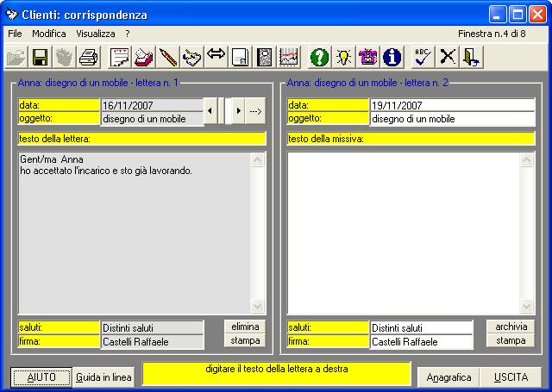Click the double-headed arrow toolbar icon

click(x=216, y=57)
